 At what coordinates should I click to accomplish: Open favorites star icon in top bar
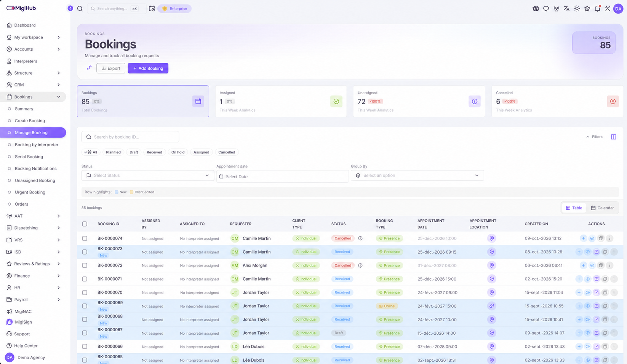click(587, 8)
